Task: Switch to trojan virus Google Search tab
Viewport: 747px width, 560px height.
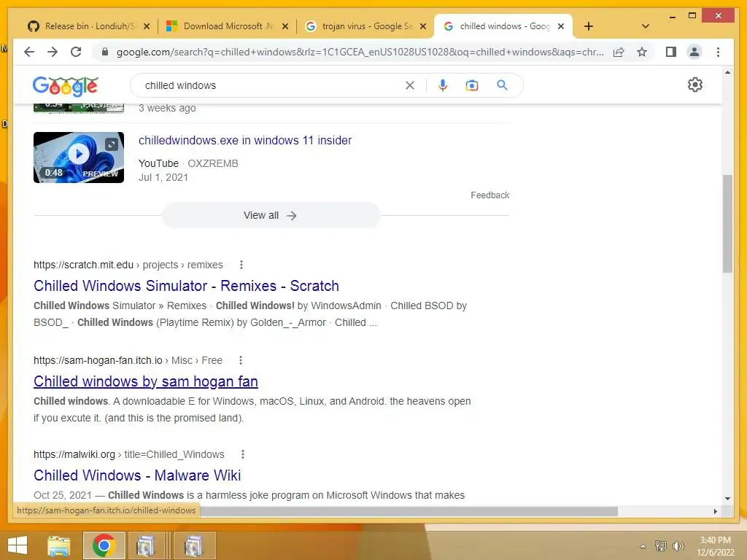Action: [365, 26]
